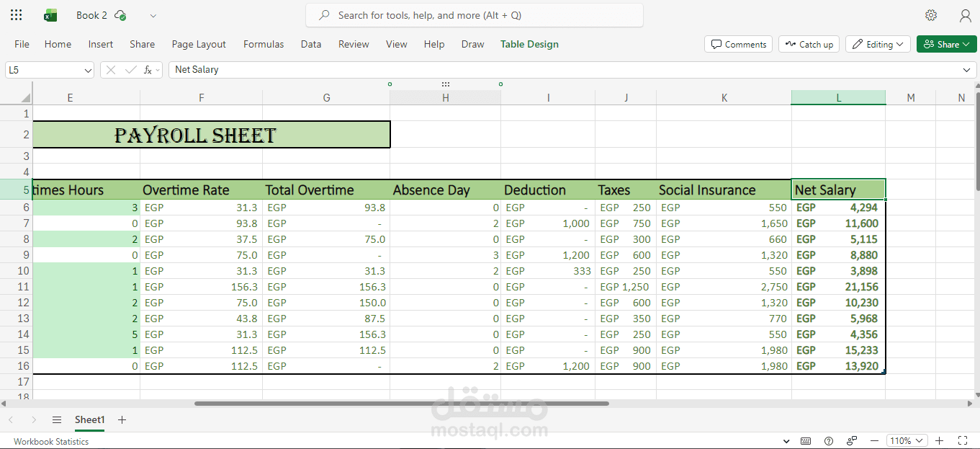Viewport: 980px width, 449px height.
Task: Open the Review tab
Action: point(354,44)
